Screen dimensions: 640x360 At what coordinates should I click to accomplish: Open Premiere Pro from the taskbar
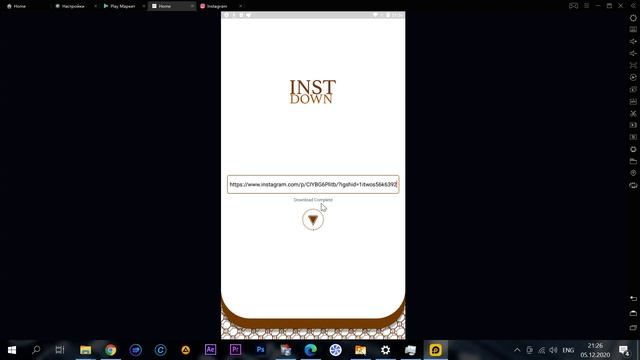coord(236,350)
